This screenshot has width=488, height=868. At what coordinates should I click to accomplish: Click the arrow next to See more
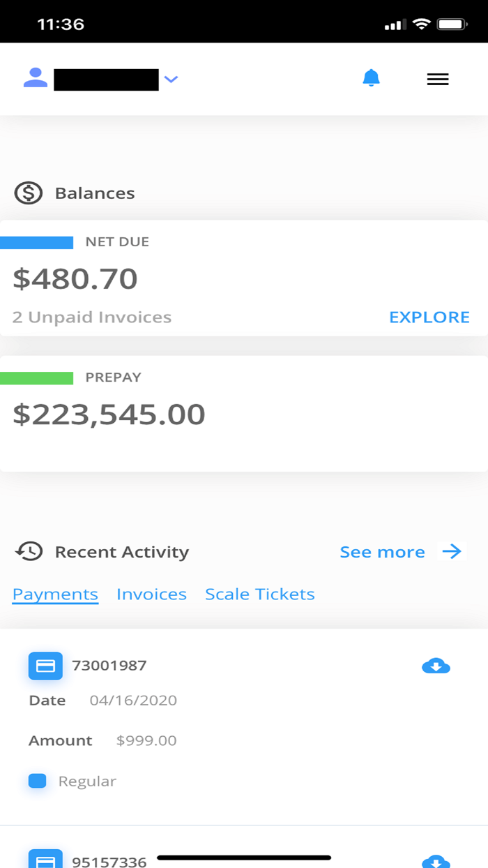click(452, 552)
